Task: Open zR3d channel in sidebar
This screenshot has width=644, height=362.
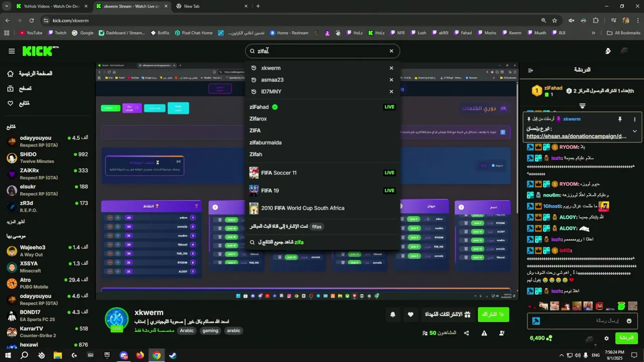Action: (x=47, y=206)
